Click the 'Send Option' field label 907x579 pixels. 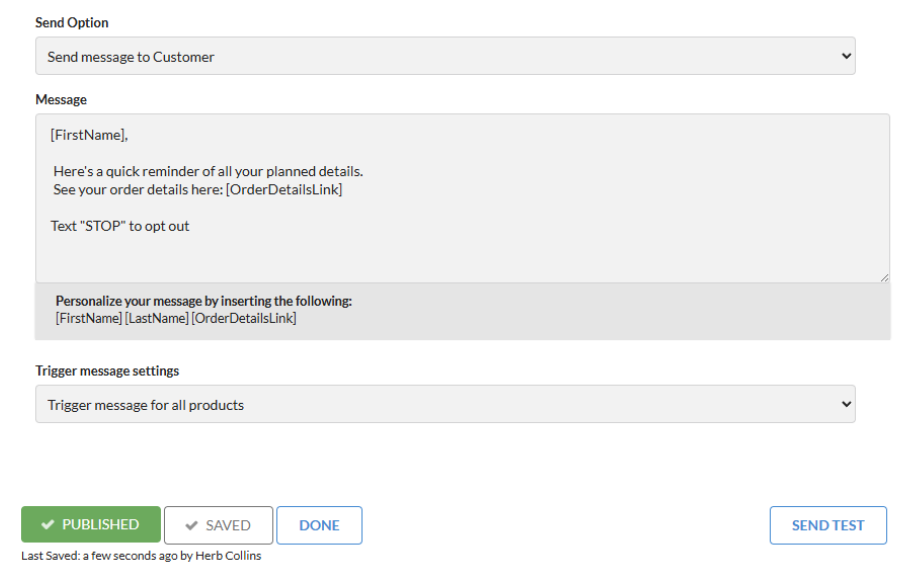click(72, 22)
